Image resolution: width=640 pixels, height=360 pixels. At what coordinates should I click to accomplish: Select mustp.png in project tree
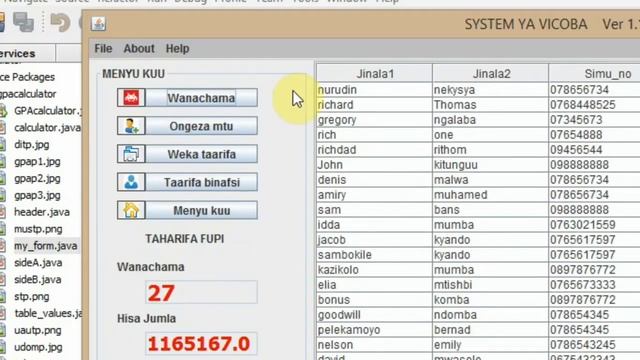click(x=38, y=229)
